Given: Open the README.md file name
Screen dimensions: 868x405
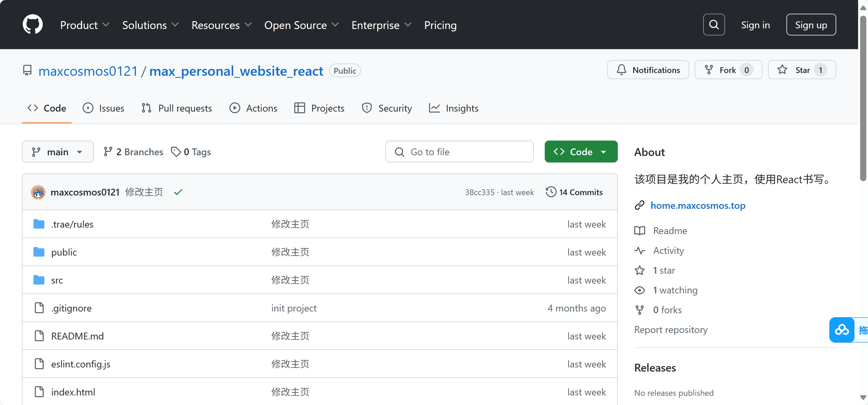Looking at the screenshot, I should [77, 336].
